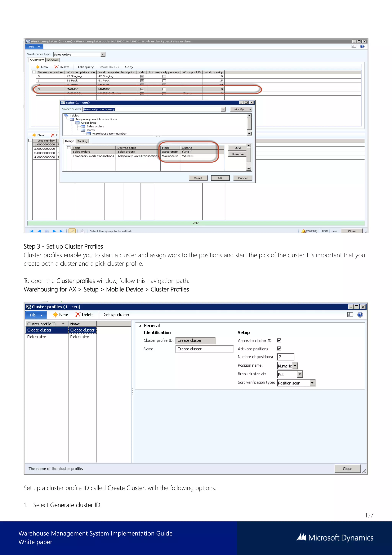
Task: Go to first record navigation icon
Action: click(31, 231)
